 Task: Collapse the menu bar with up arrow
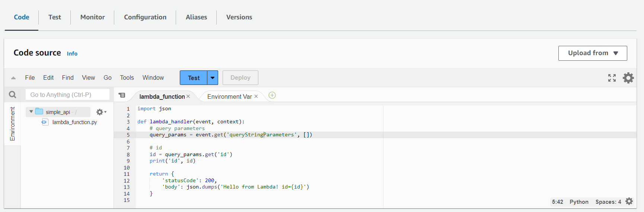[13, 78]
